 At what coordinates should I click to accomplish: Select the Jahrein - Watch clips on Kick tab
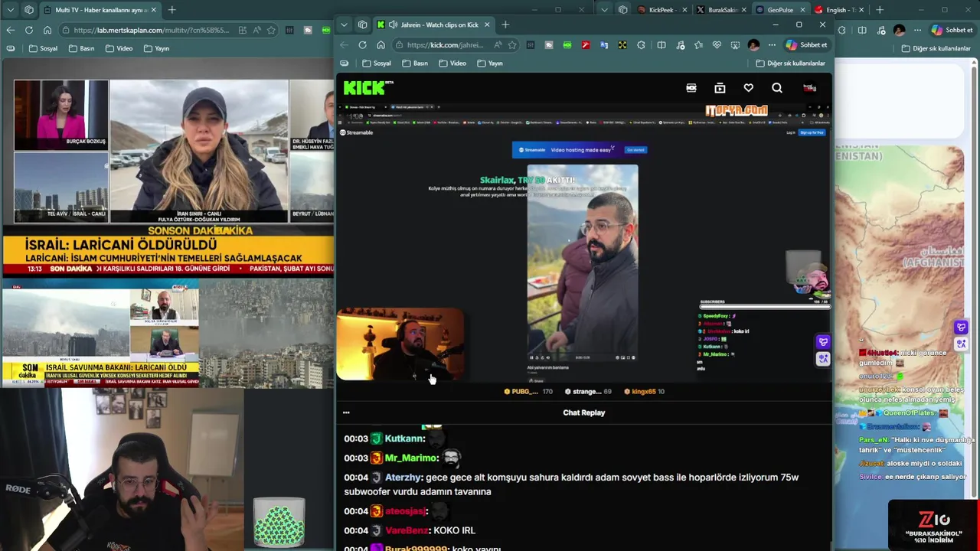[434, 24]
